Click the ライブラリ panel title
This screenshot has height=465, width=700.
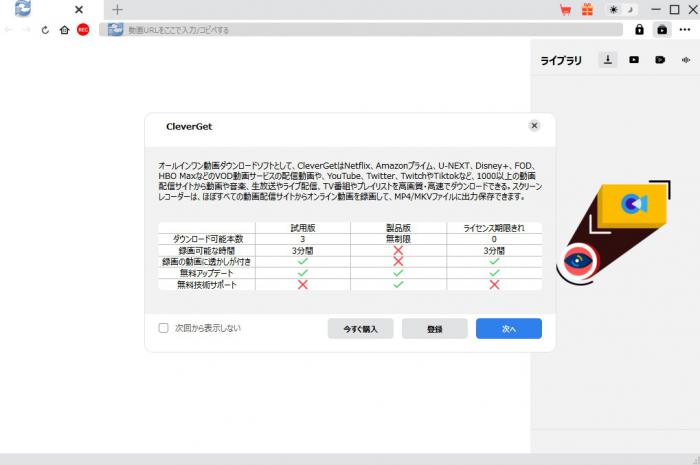(561, 60)
